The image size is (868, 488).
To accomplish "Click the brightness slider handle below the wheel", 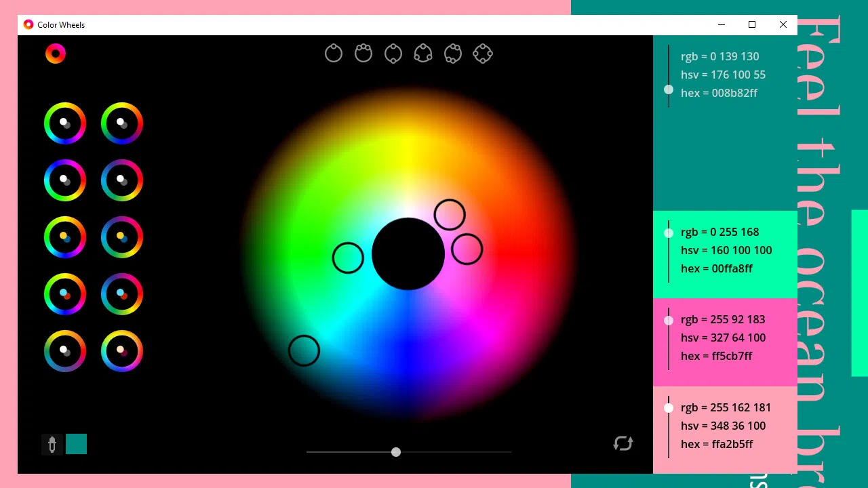I will [x=396, y=452].
